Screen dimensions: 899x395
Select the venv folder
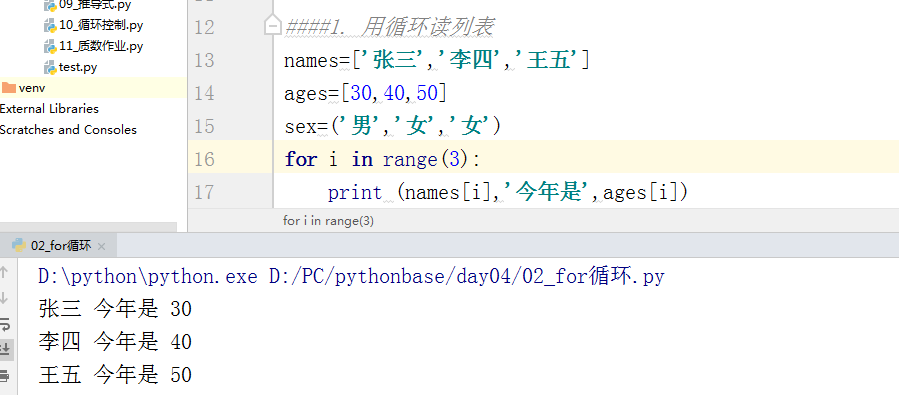click(x=93, y=88)
